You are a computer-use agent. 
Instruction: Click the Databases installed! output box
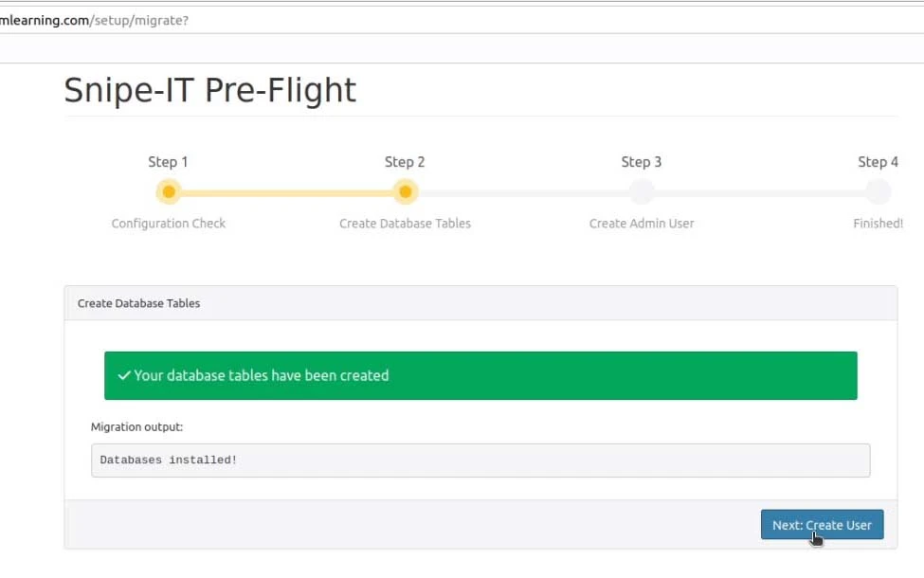(x=480, y=461)
